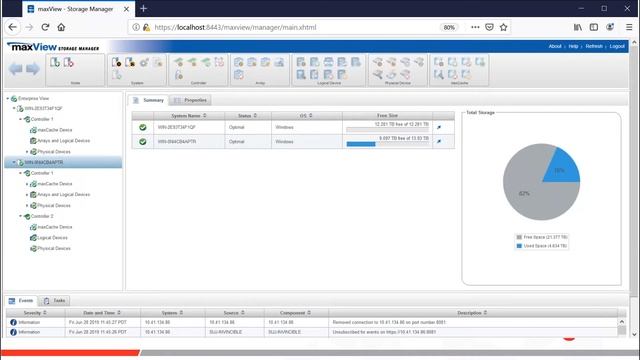This screenshot has width=640, height=360.
Task: Sort events by Date and Time
Action: [x=102, y=313]
